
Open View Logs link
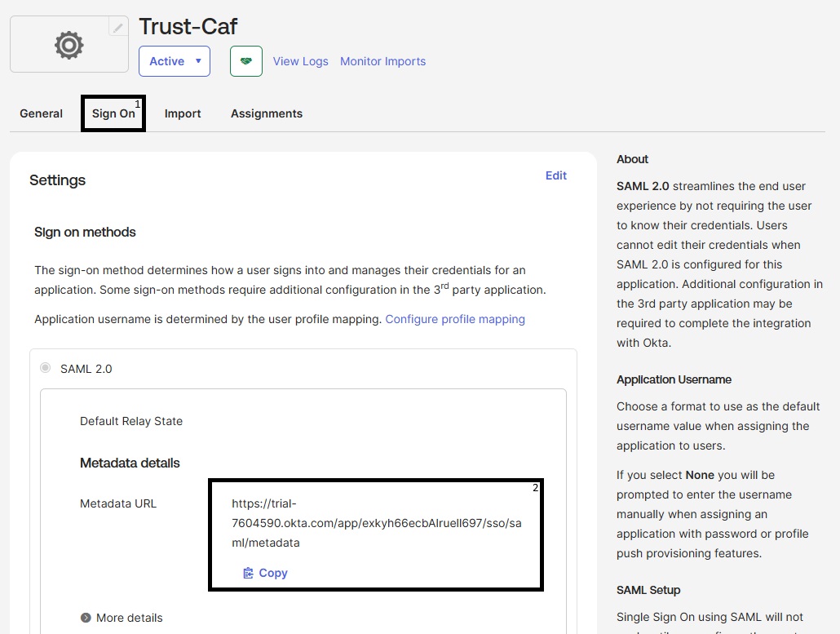pos(301,61)
